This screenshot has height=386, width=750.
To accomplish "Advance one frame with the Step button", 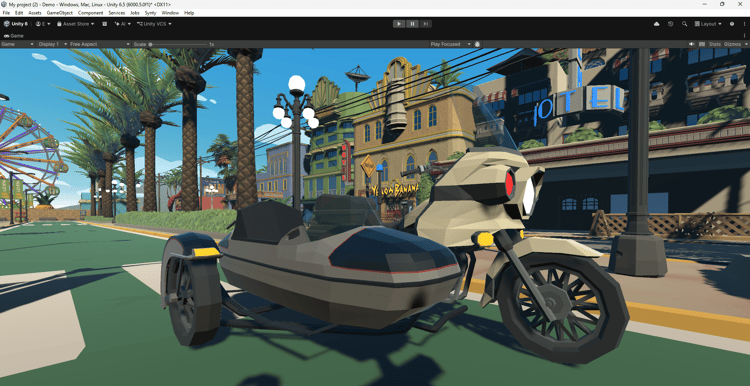I will point(425,24).
